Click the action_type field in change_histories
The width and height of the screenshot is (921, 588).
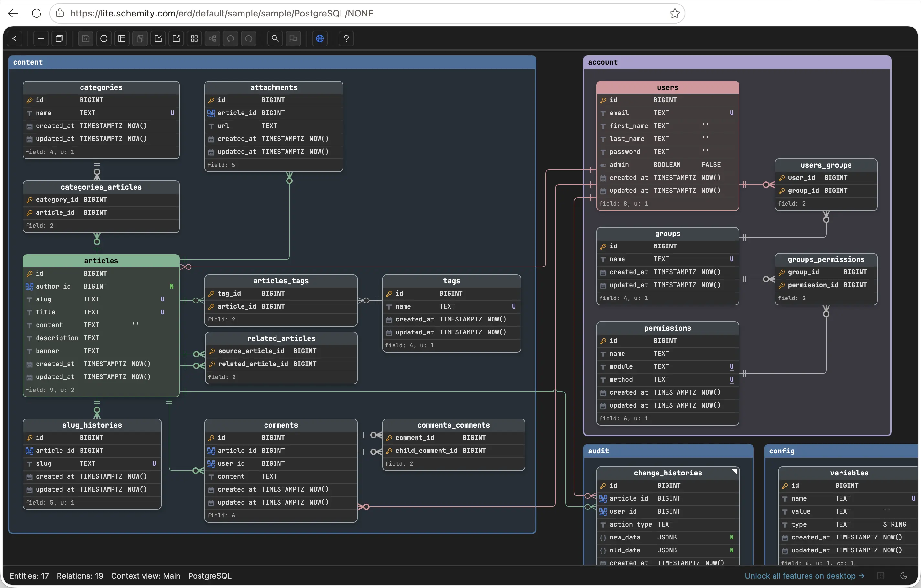point(667,525)
